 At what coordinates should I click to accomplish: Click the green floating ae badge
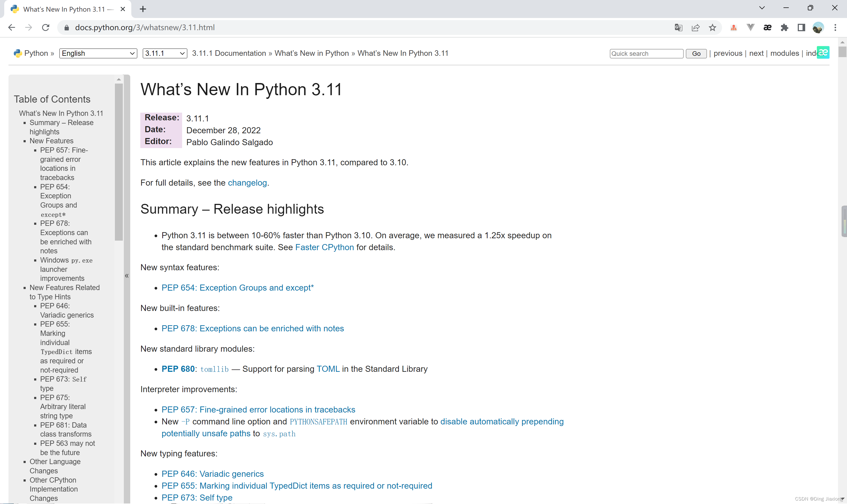[823, 52]
